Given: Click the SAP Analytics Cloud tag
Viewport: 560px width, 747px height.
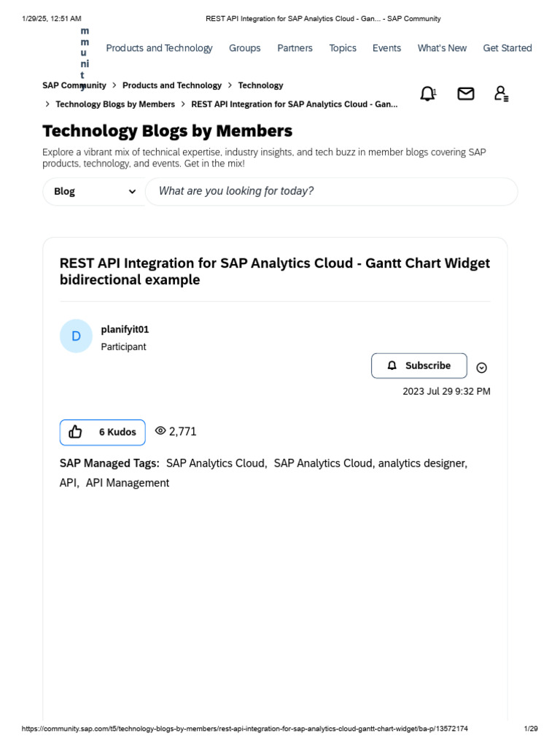Looking at the screenshot, I should [x=216, y=463].
